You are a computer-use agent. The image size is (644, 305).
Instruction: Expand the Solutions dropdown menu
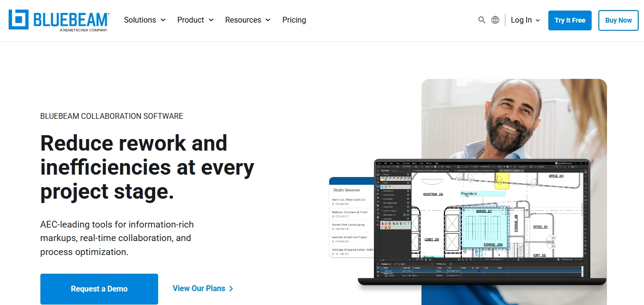click(144, 20)
